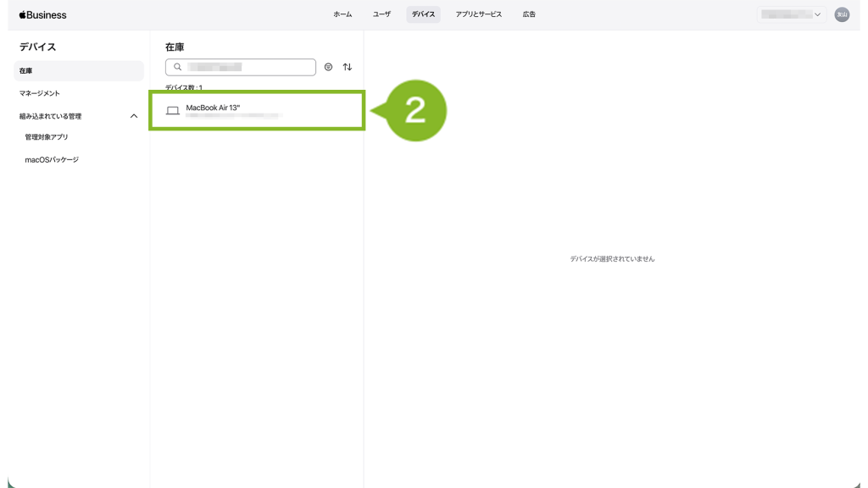Open the user avatar in top right

pos(842,14)
